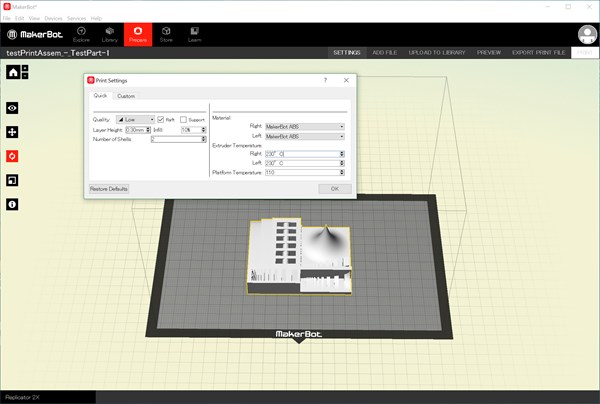Zoom in with plus beside home icon

click(x=25, y=68)
